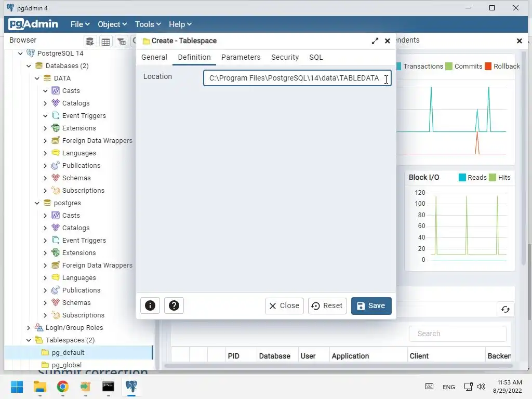Select the Definition tab

coord(194,57)
